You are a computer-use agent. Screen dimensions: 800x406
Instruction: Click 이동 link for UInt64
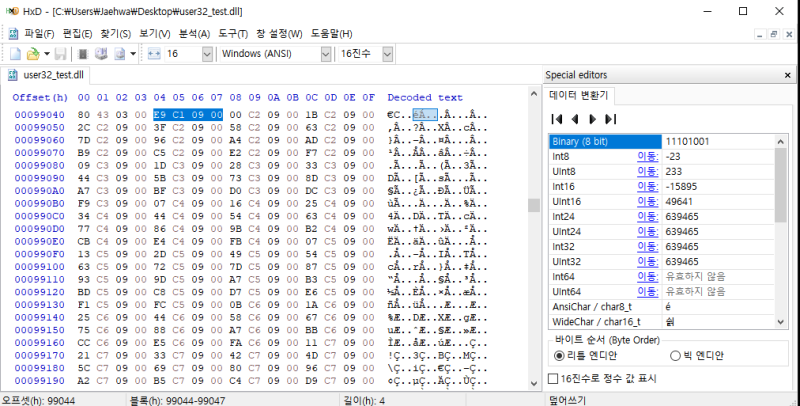tap(648, 292)
